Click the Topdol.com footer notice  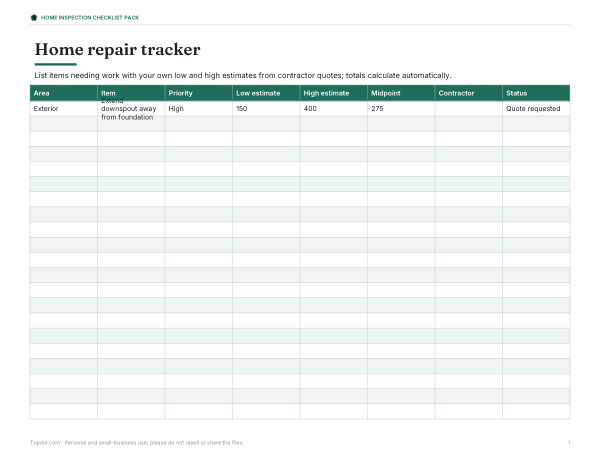pyautogui.click(x=137, y=443)
